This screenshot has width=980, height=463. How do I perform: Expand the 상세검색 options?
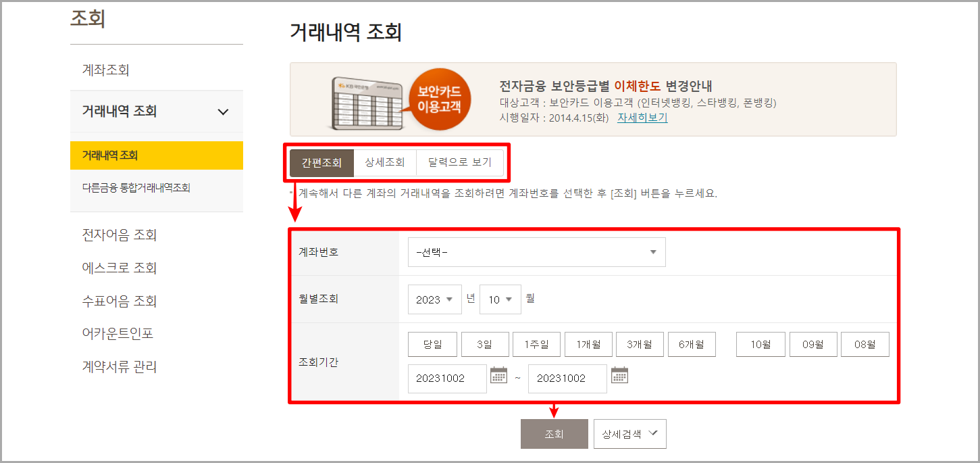(x=629, y=433)
